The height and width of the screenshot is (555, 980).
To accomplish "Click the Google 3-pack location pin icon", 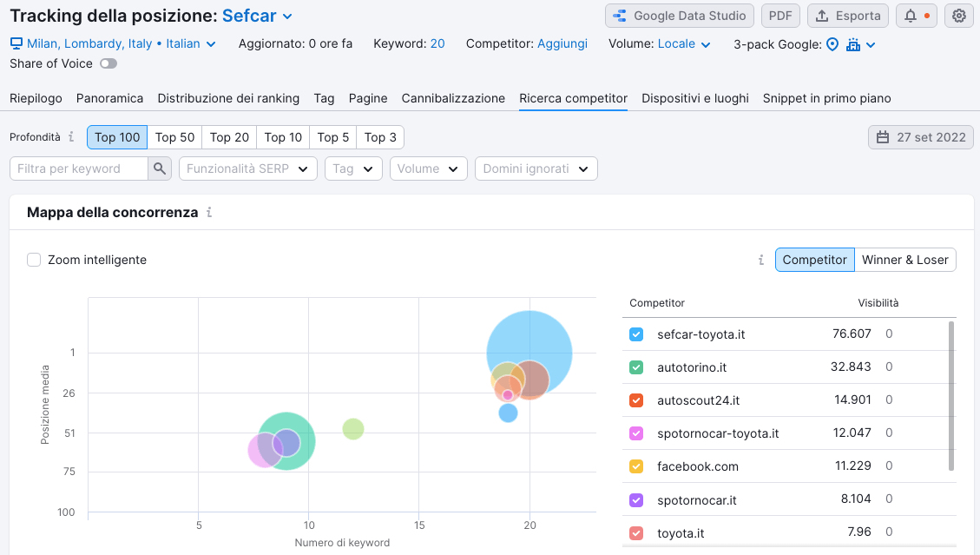I will tap(832, 44).
